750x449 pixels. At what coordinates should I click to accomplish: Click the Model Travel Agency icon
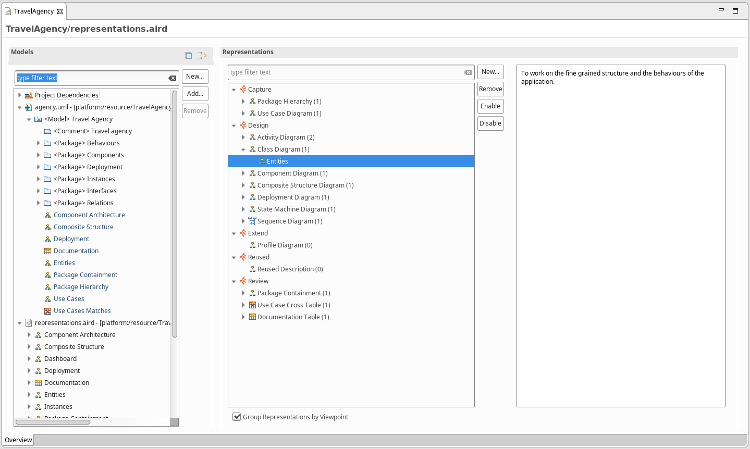38,119
